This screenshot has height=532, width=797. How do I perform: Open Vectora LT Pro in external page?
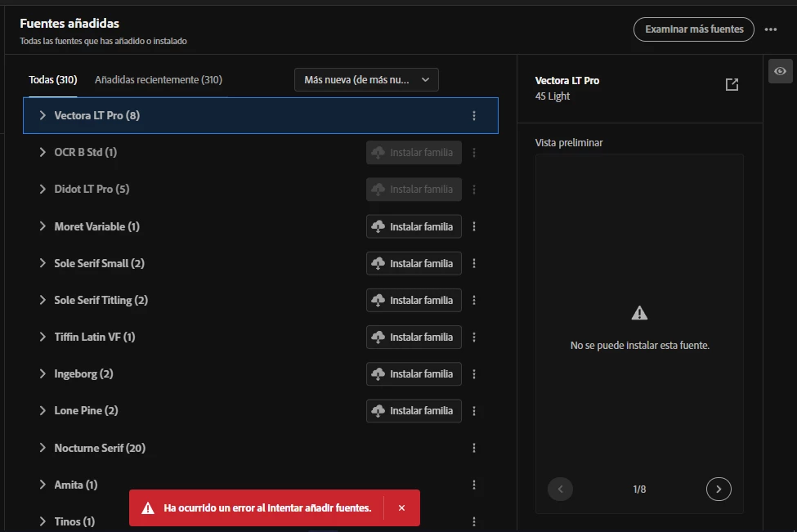tap(732, 84)
